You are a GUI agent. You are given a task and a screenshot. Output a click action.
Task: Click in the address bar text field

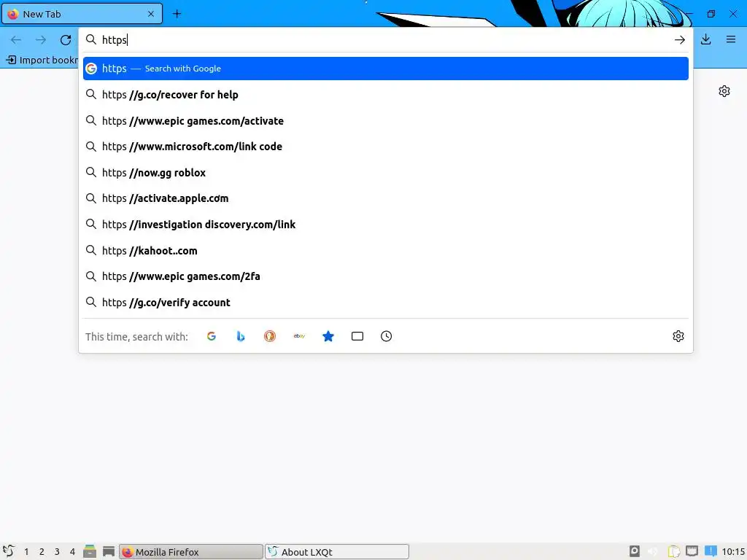point(386,40)
